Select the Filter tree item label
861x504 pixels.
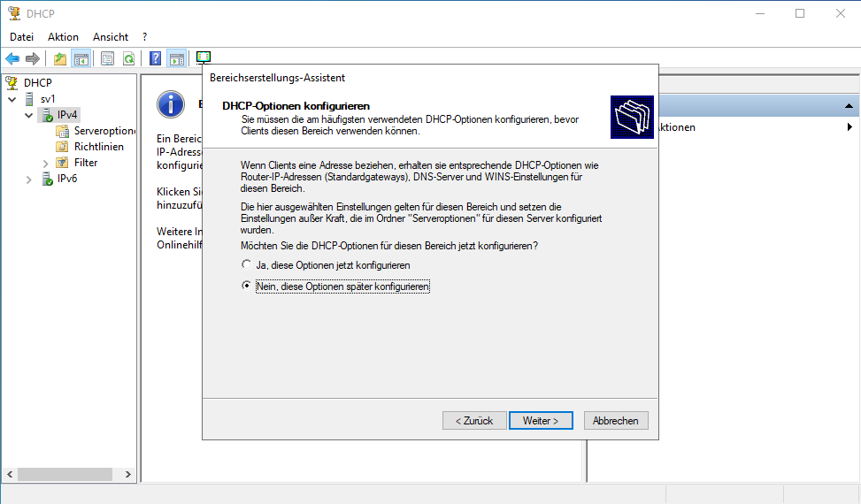[86, 163]
